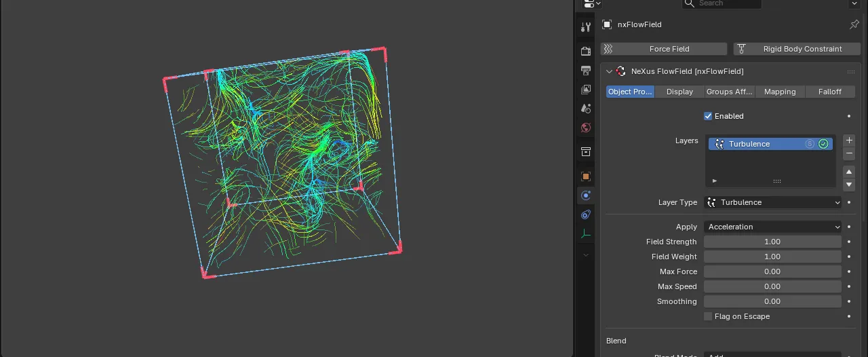Uncheck the Enabled checkbox
The width and height of the screenshot is (868, 357).
708,116
